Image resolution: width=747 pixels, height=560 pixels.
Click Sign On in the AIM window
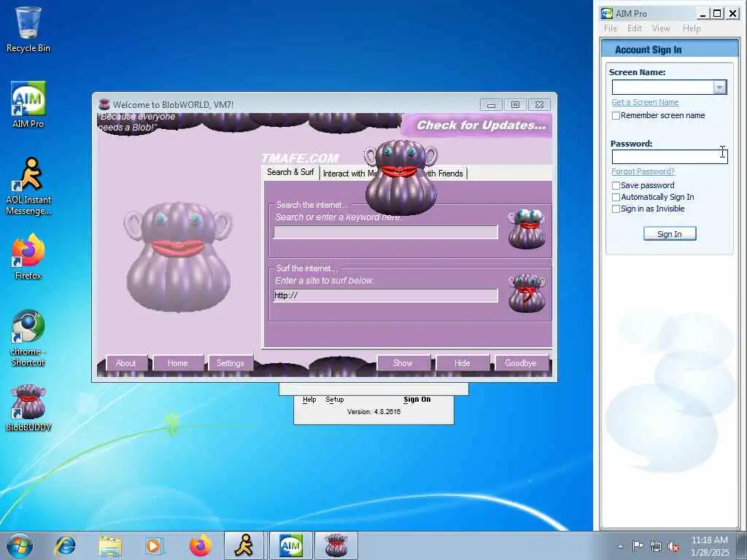coord(417,400)
